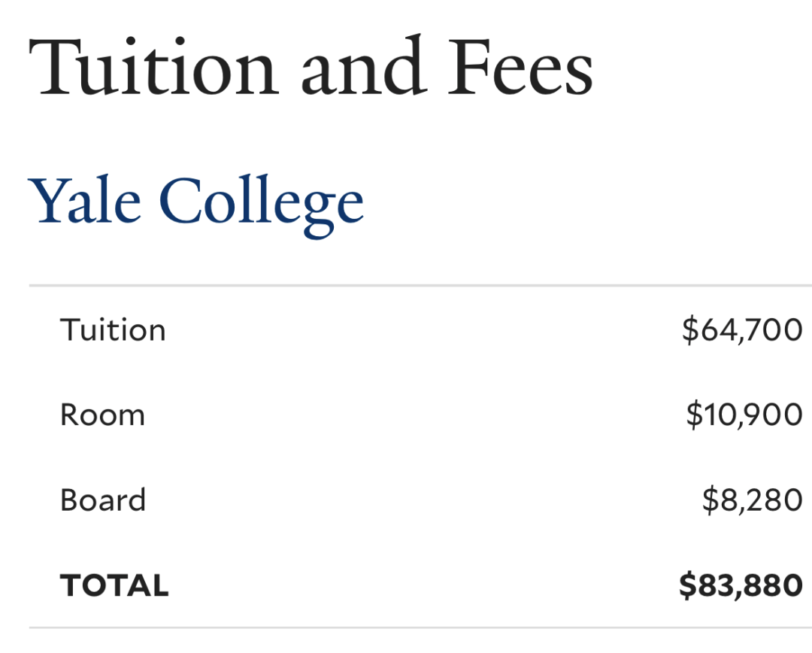Click the dollar sign of the total amount
This screenshot has width=812, height=653.
[x=688, y=585]
